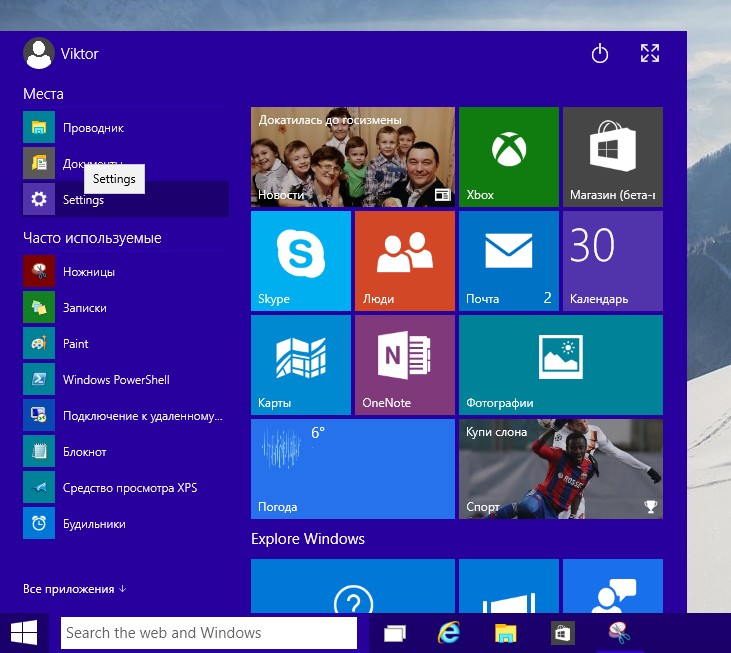Launch Блокнот notepad
The height and width of the screenshot is (653, 731).
(125, 451)
